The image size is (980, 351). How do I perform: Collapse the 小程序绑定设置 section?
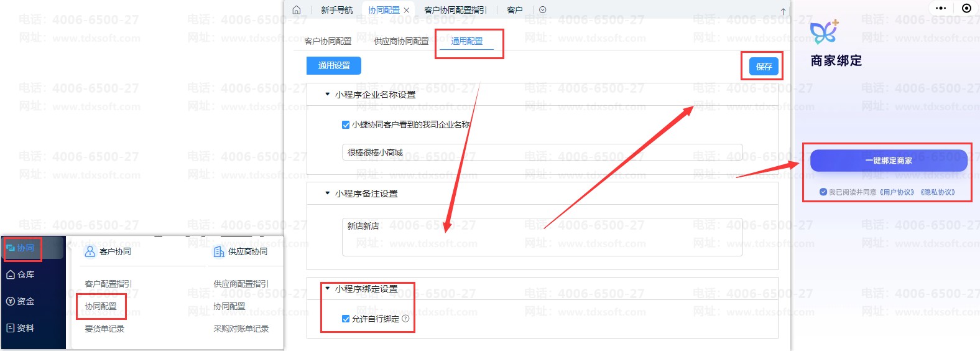coord(328,289)
